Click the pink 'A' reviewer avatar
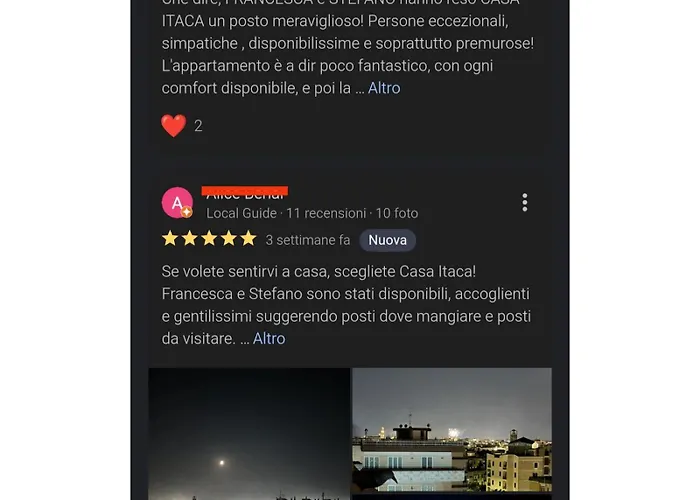The height and width of the screenshot is (500, 700). pos(177,203)
